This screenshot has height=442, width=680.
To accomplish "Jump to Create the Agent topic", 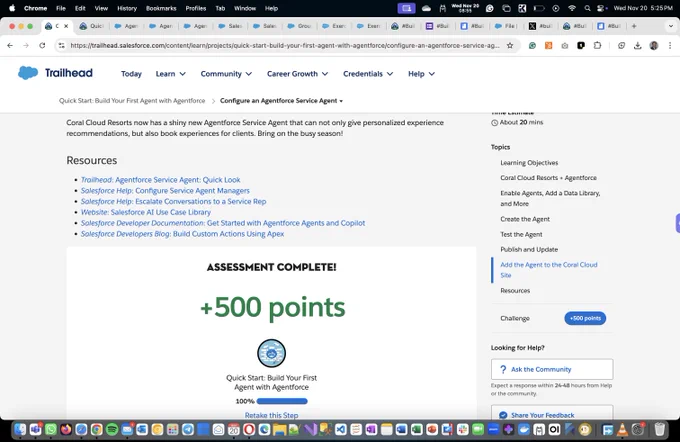I will (x=525, y=219).
